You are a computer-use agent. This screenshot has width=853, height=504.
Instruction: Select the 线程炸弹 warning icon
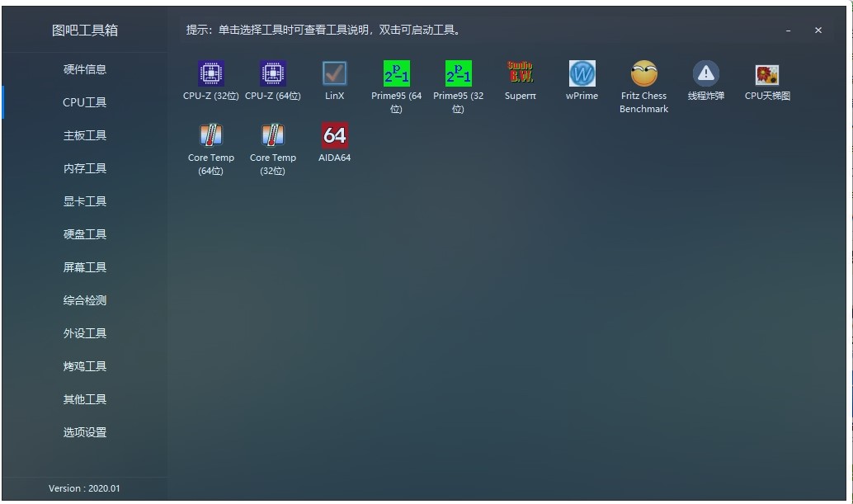coord(706,73)
